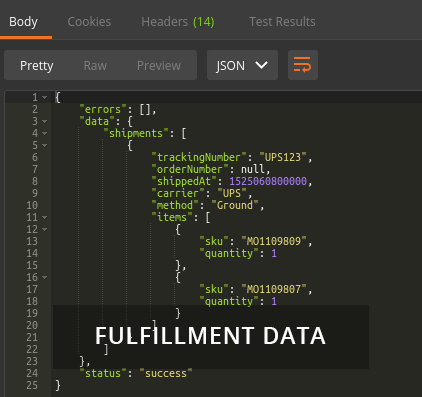Viewport: 422px width, 397px height.
Task: Click the "items" key
Action: click(172, 217)
